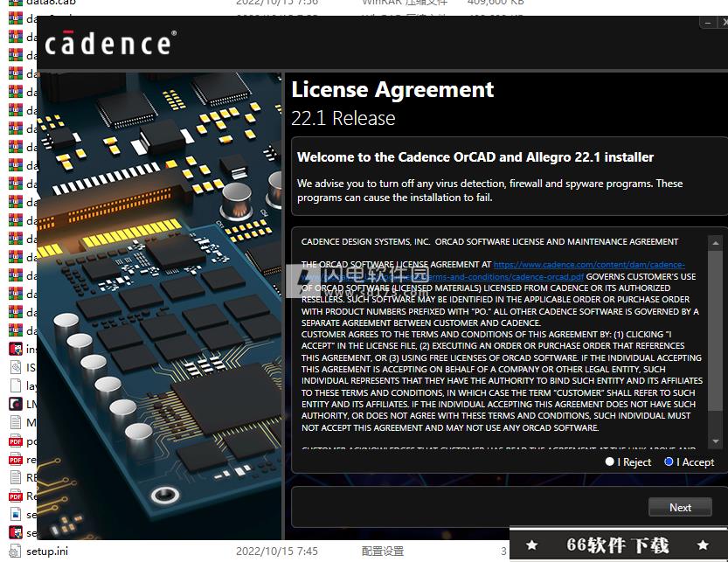
Task: Select the 'se' image file icon in Explorer
Action: [x=16, y=514]
